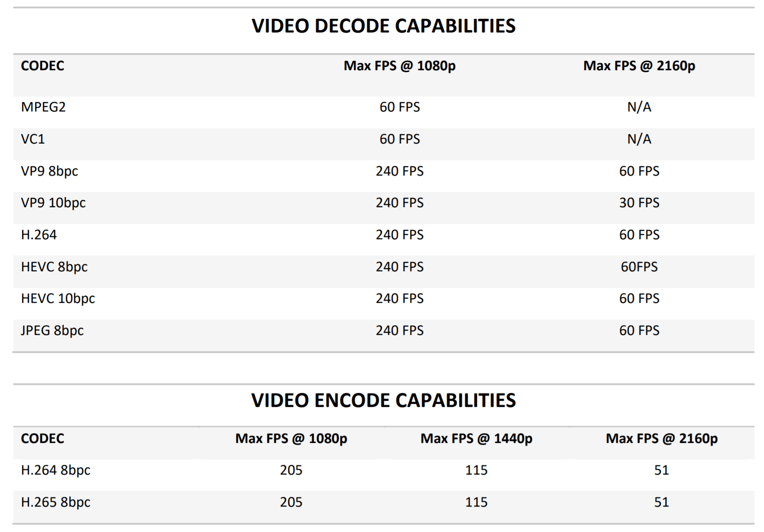Click H.264 decode's 240 FPS cell
This screenshot has height=532, width=764.
coord(399,235)
